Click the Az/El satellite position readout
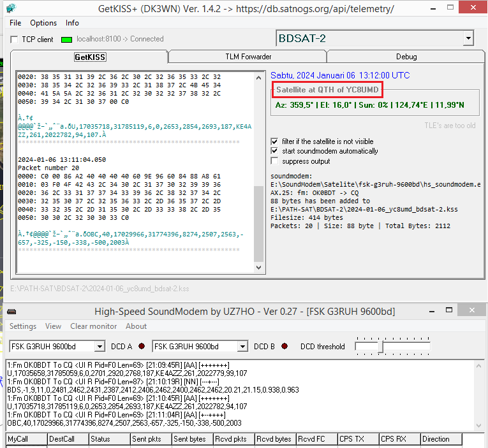 click(369, 105)
